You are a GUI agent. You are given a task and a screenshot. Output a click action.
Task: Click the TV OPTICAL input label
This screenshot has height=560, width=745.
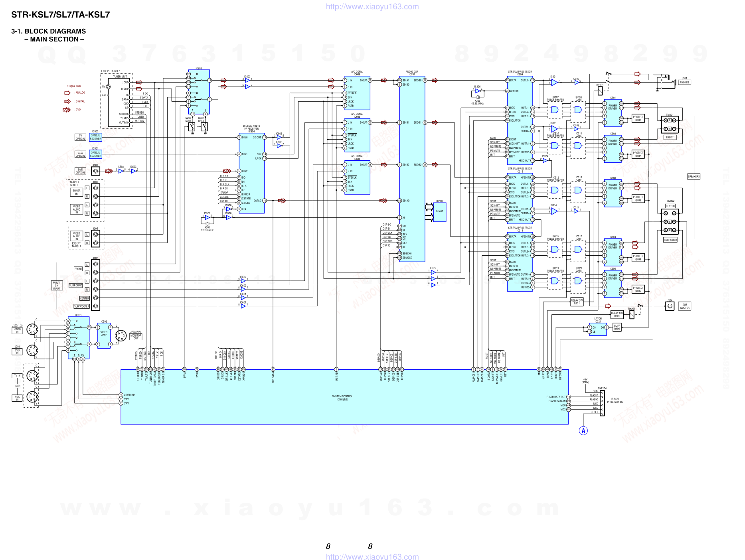[x=81, y=137]
